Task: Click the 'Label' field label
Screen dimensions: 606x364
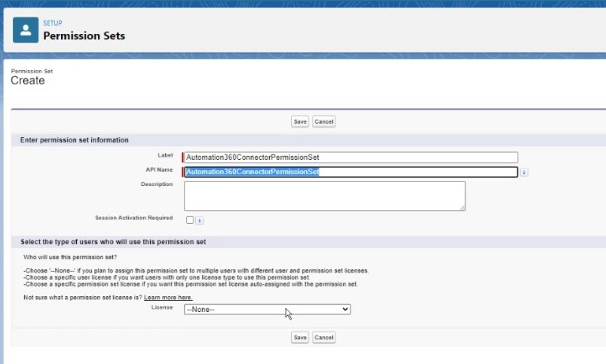Action: pos(165,155)
